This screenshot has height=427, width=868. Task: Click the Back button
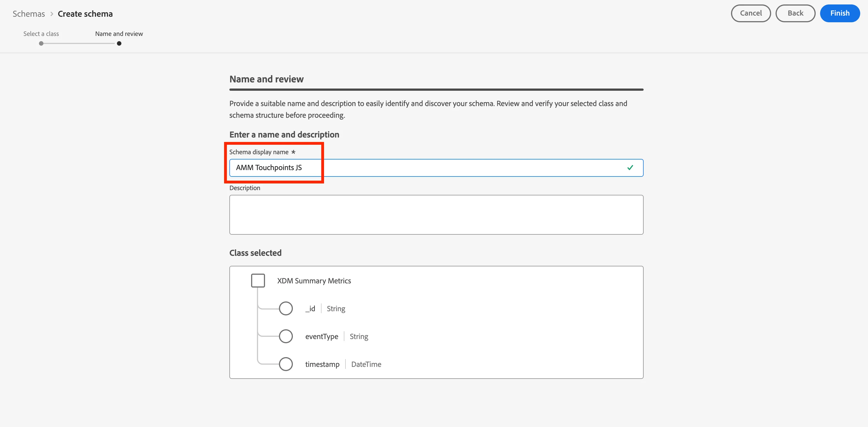coord(795,13)
